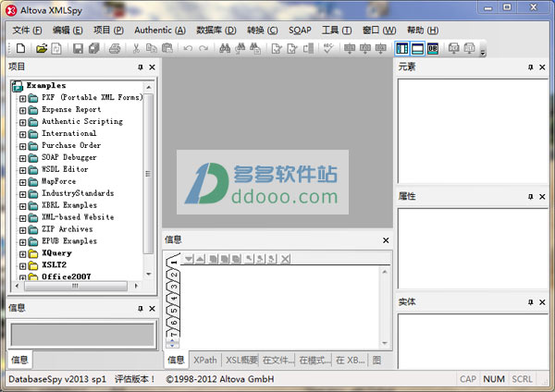Click the Find Next binoculars icon
This screenshot has height=392, width=555.
240,48
